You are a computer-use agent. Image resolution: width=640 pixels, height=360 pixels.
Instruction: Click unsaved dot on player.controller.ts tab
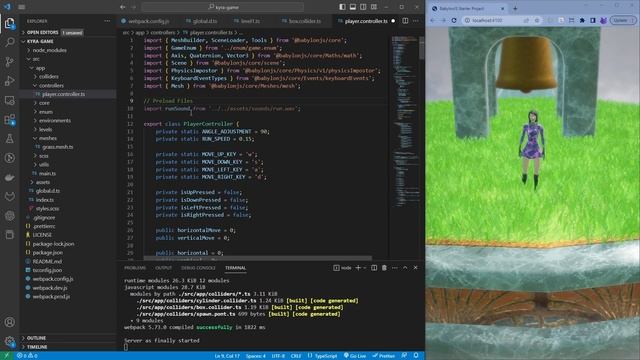pos(393,21)
